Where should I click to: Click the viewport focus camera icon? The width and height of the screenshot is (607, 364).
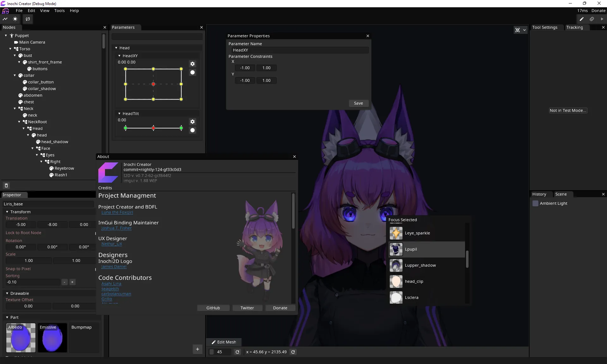coord(518,30)
